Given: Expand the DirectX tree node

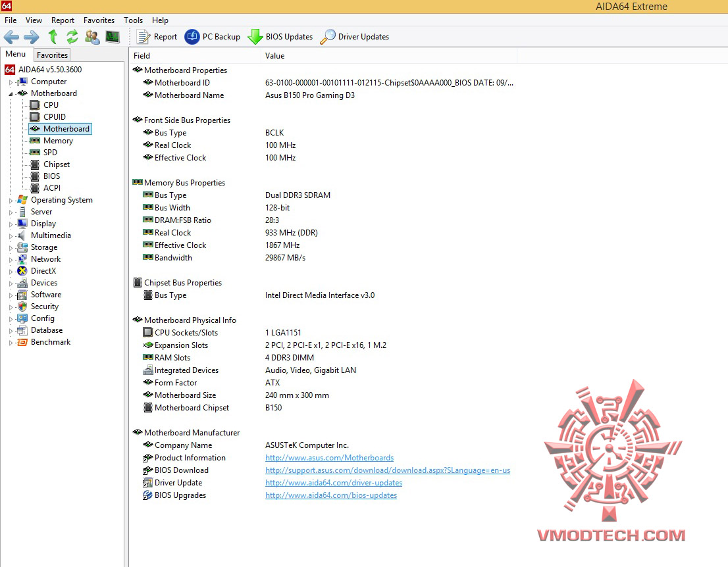Looking at the screenshot, I should click(x=11, y=272).
